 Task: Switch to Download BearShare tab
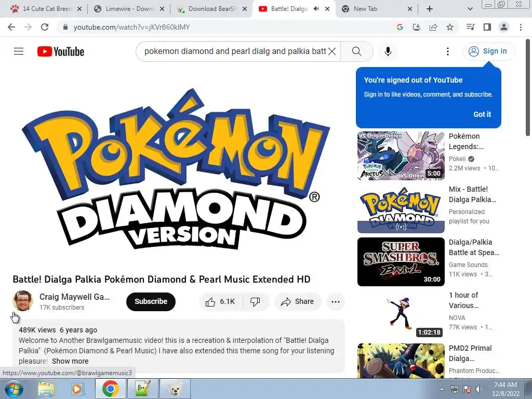(211, 9)
